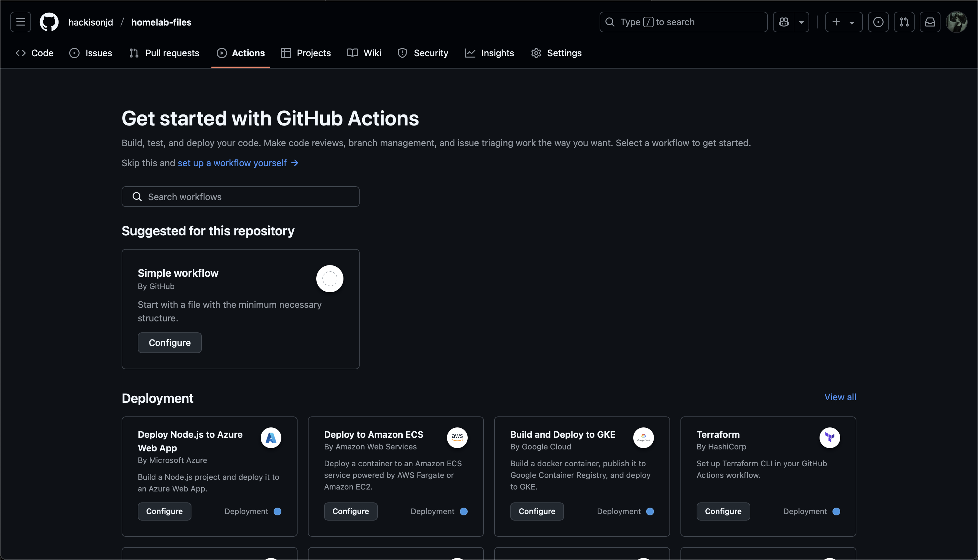Open pull requests icon in header
The height and width of the screenshot is (560, 978).
coord(904,22)
